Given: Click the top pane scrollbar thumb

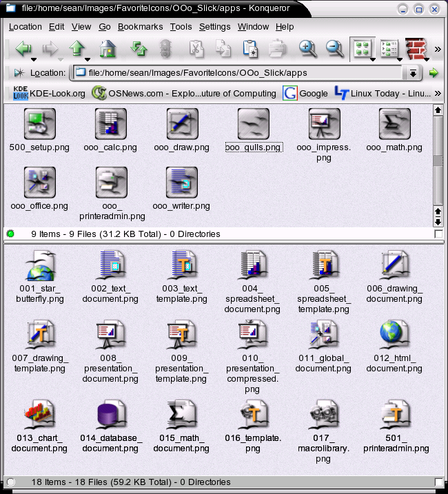Looking at the screenshot, I should coord(438,161).
